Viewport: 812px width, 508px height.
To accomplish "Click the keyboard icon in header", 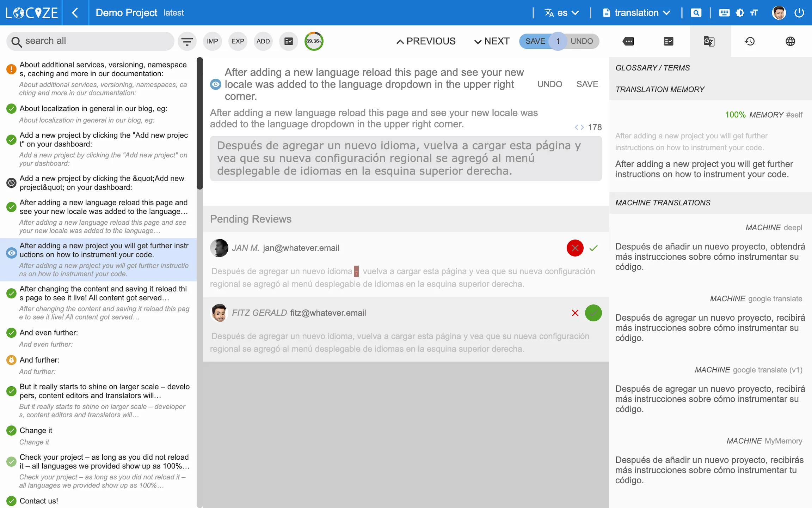I will pos(724,13).
